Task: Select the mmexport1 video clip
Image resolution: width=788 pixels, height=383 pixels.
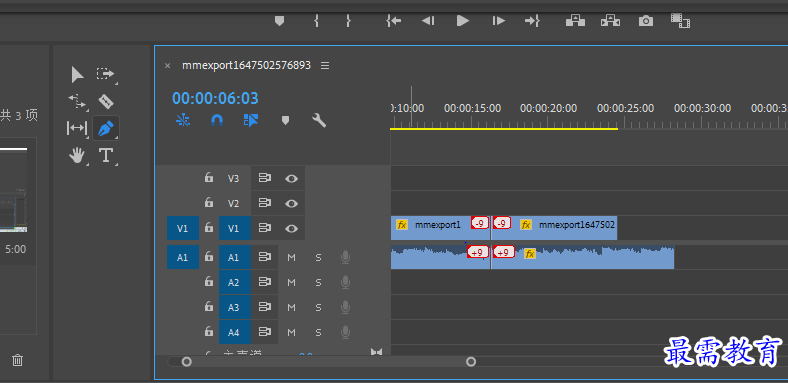Action: click(x=440, y=228)
